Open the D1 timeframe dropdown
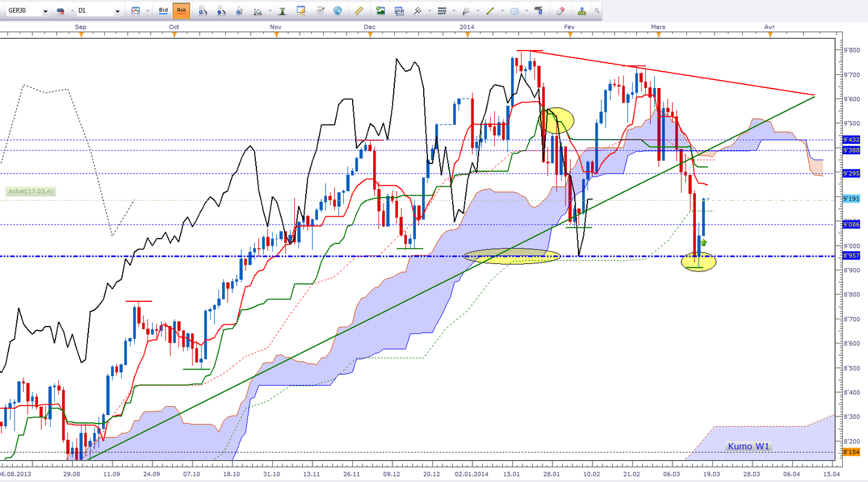This screenshot has height=482, width=868. [x=117, y=11]
